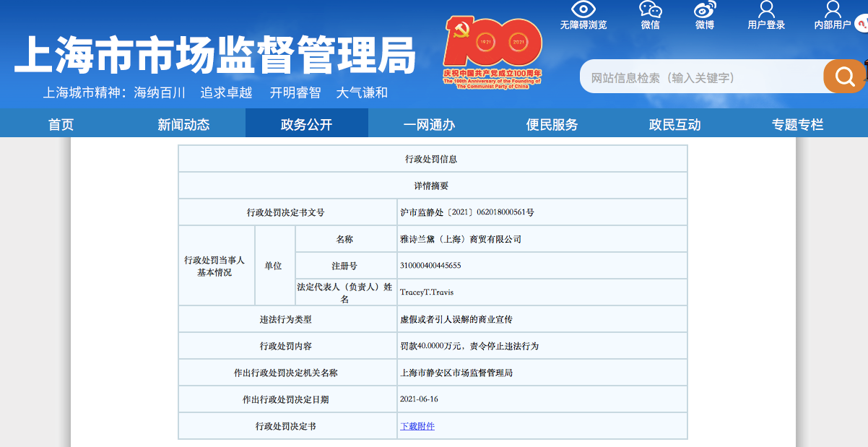Click the 行政处罚内容 label cell
The width and height of the screenshot is (868, 447).
[x=287, y=346]
